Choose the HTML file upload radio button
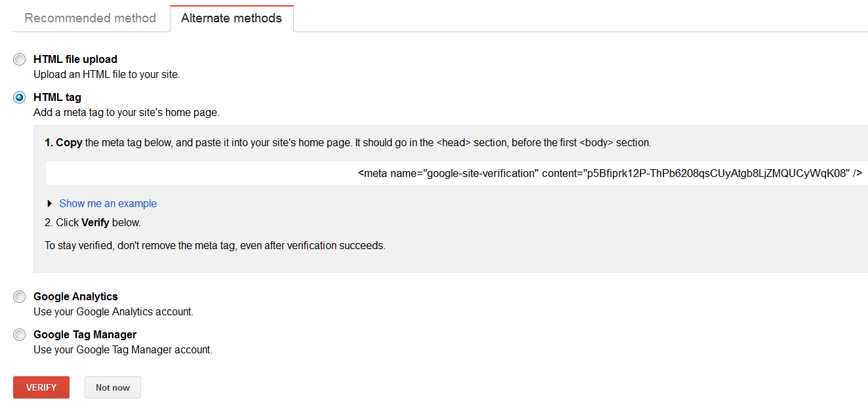The height and width of the screenshot is (411, 868). tap(20, 60)
